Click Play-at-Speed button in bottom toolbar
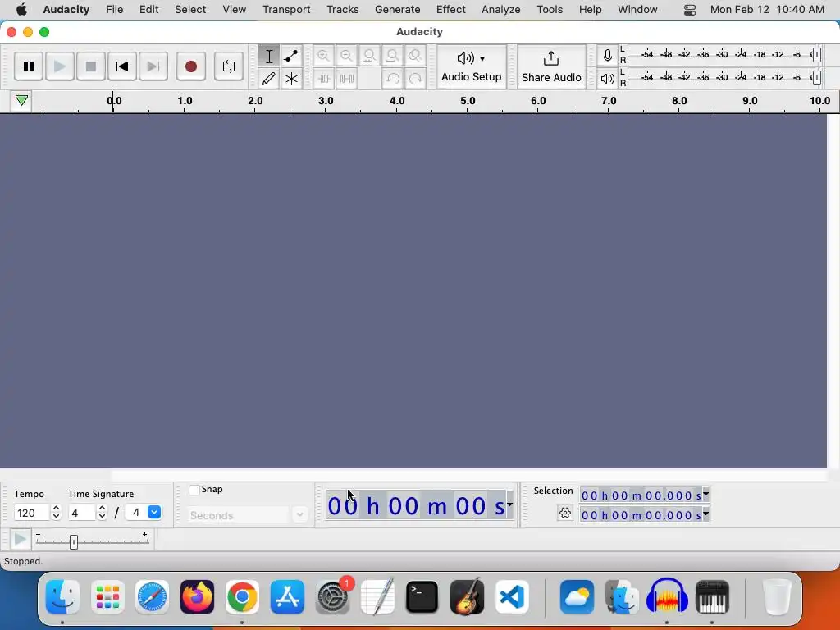Screen dimensions: 840x630 point(21,539)
